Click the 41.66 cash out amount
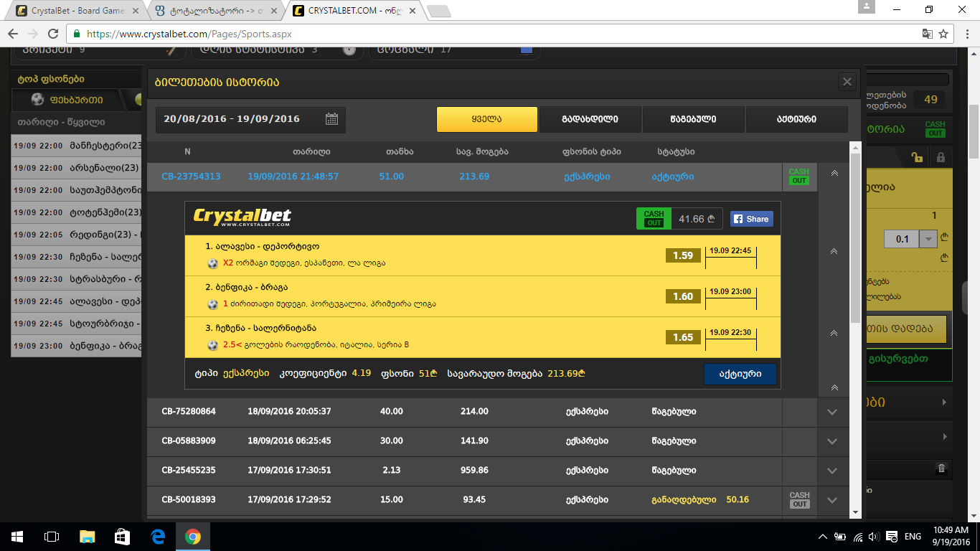 tap(696, 219)
